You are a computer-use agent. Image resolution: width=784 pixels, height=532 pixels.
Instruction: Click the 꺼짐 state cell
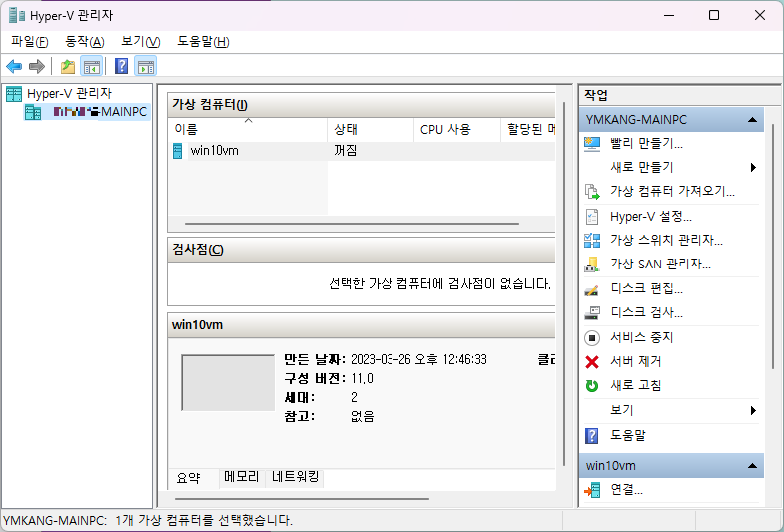(345, 151)
